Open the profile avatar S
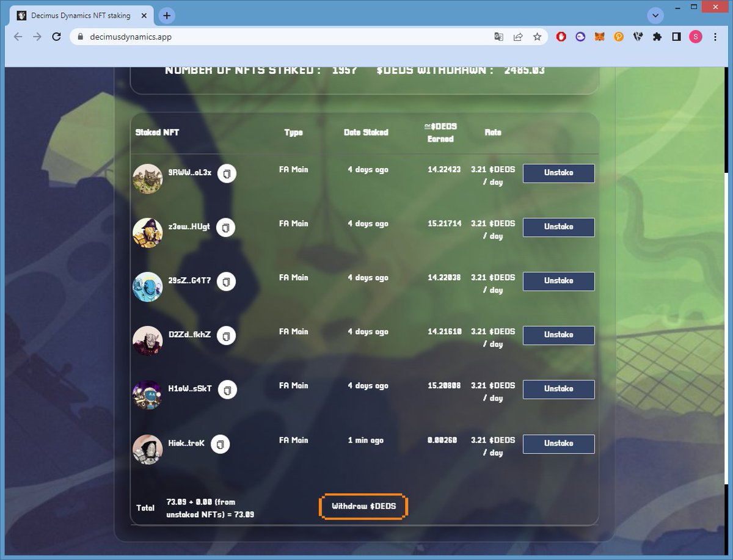Image resolution: width=733 pixels, height=560 pixels. click(696, 37)
